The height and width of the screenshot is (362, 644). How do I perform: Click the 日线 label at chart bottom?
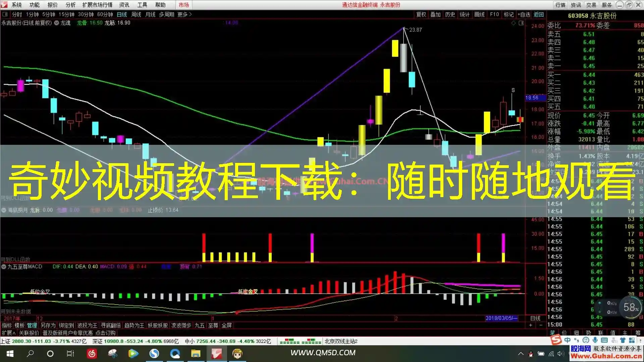pos(535,318)
